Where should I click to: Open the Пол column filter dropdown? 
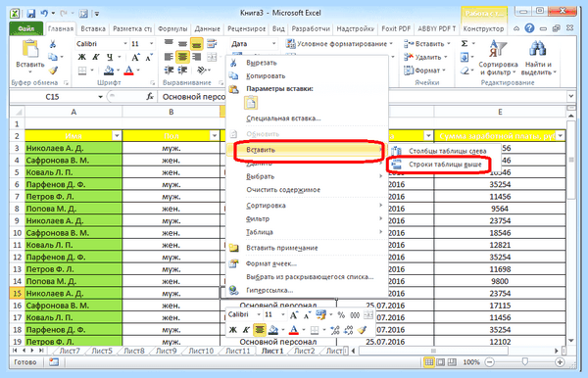click(215, 135)
